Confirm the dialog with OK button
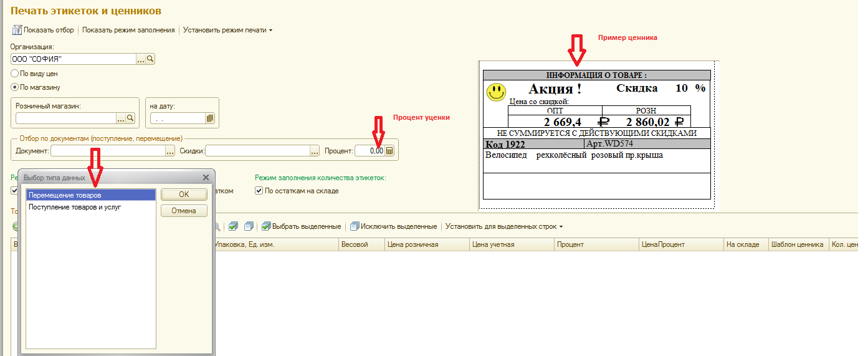 point(184,195)
